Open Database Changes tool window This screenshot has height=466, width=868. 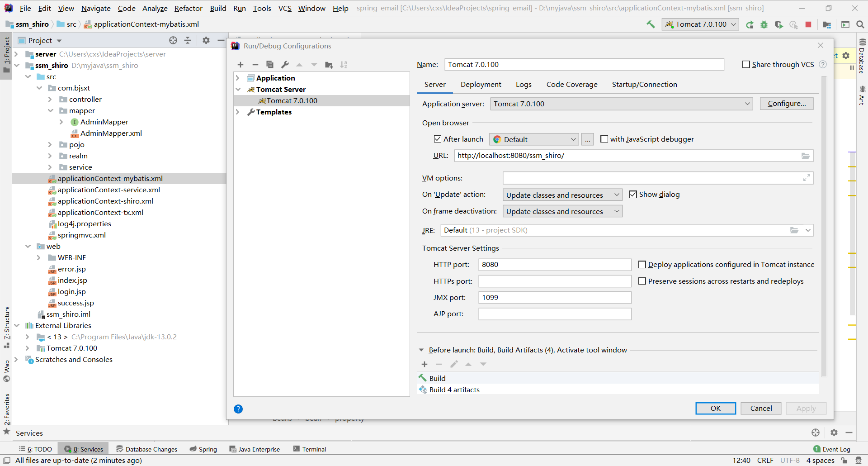point(147,449)
